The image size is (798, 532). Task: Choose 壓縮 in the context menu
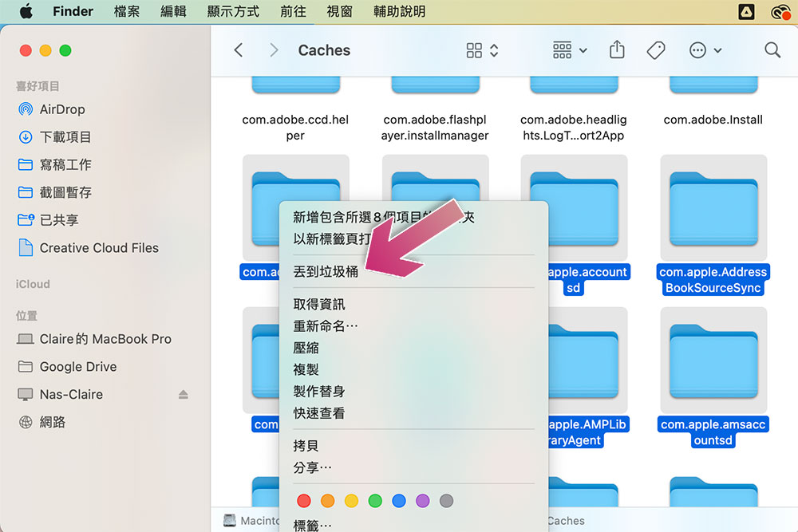[x=306, y=348]
